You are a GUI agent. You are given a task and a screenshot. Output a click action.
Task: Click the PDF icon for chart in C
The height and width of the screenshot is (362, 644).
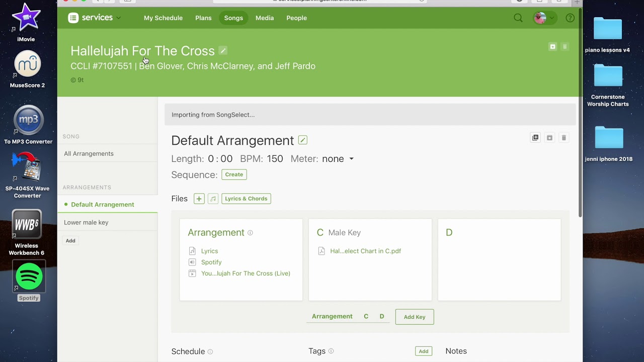click(x=321, y=251)
